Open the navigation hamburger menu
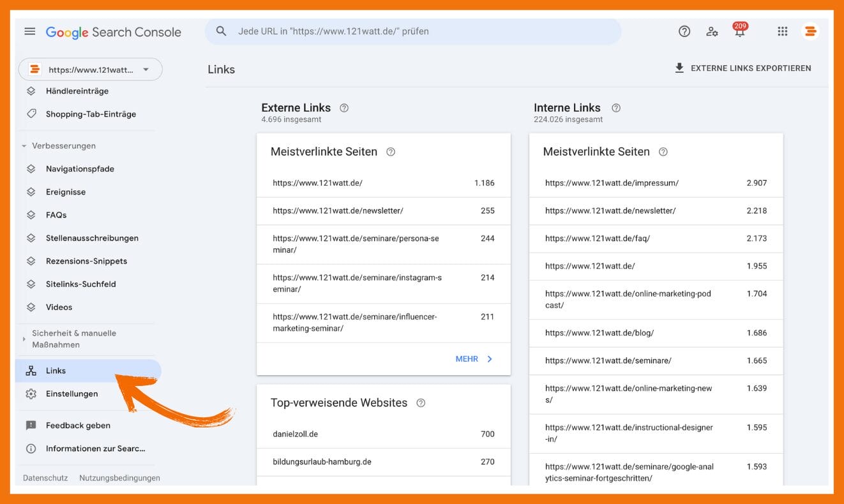Viewport: 844px width, 504px height. click(29, 31)
